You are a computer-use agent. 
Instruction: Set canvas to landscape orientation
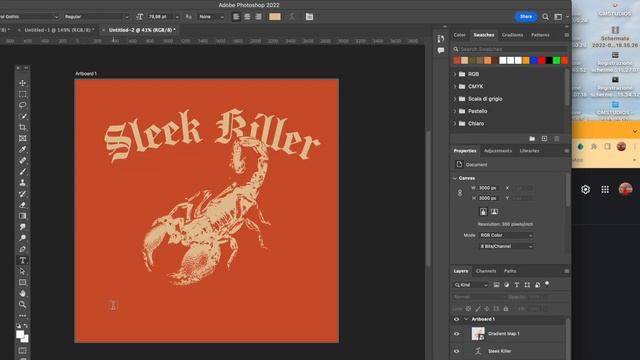[x=494, y=211]
